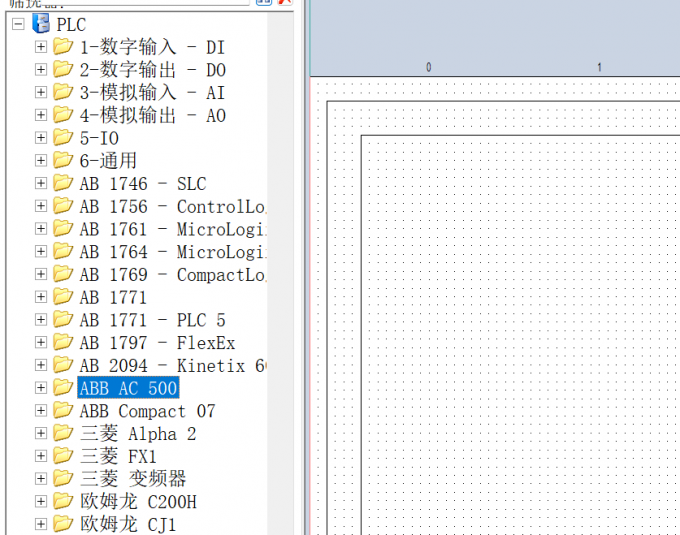Expand the AB 1756 - ControlLo node
The width and height of the screenshot is (680, 535).
[x=41, y=206]
